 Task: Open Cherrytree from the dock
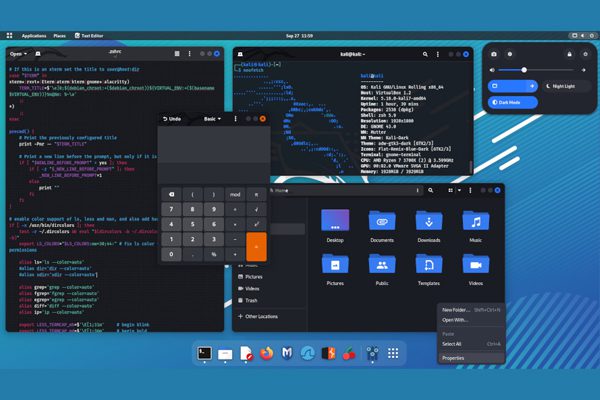coord(350,353)
